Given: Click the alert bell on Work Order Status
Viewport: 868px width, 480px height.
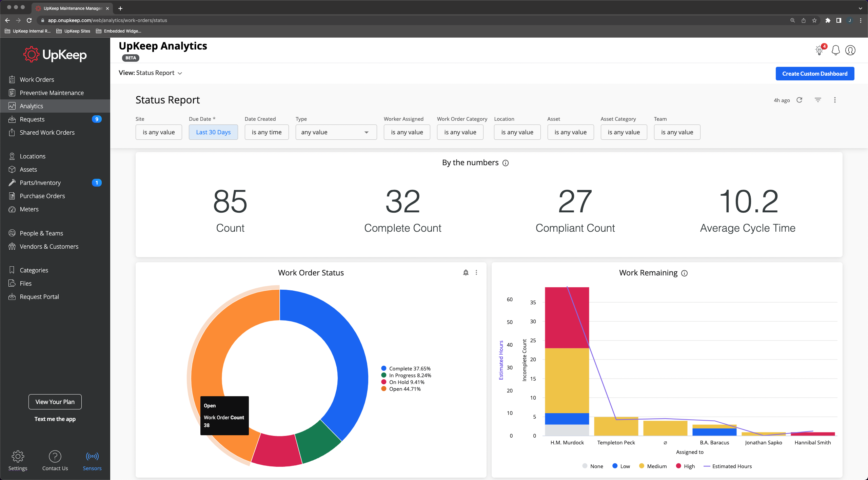Looking at the screenshot, I should 466,272.
